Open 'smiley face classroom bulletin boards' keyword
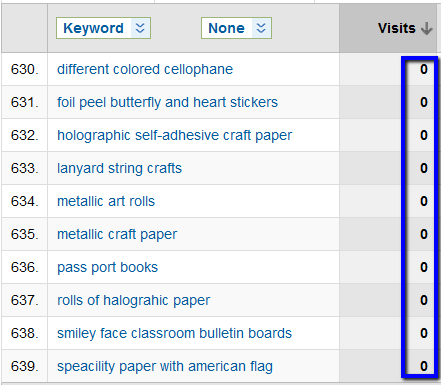 click(x=174, y=333)
